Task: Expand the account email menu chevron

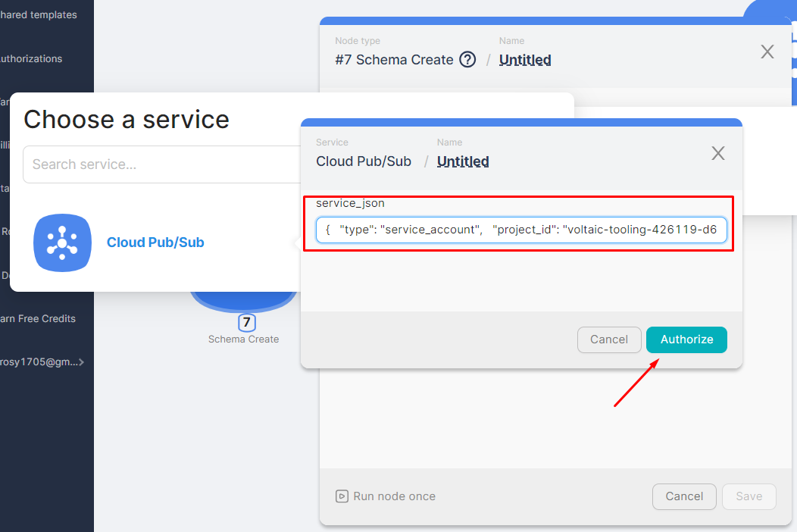Action: (82, 362)
